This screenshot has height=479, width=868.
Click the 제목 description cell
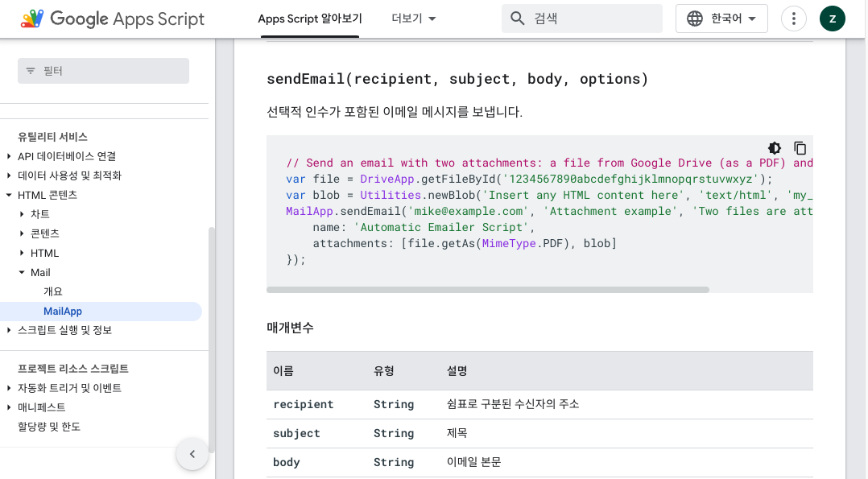(x=457, y=433)
